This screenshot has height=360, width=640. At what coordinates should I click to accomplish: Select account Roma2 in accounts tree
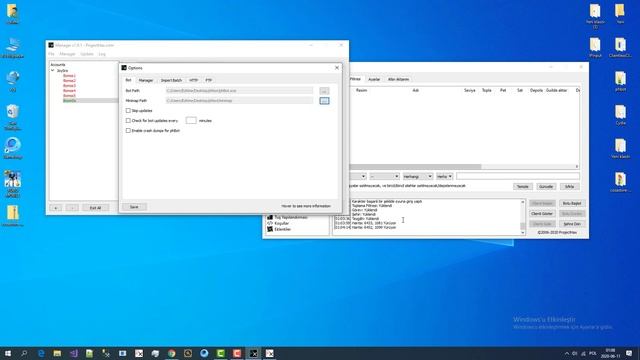coord(69,81)
